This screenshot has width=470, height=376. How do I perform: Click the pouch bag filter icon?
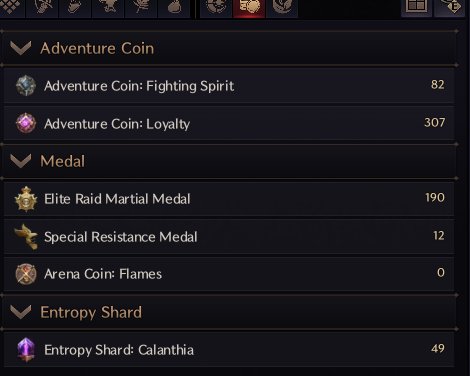tap(174, 7)
